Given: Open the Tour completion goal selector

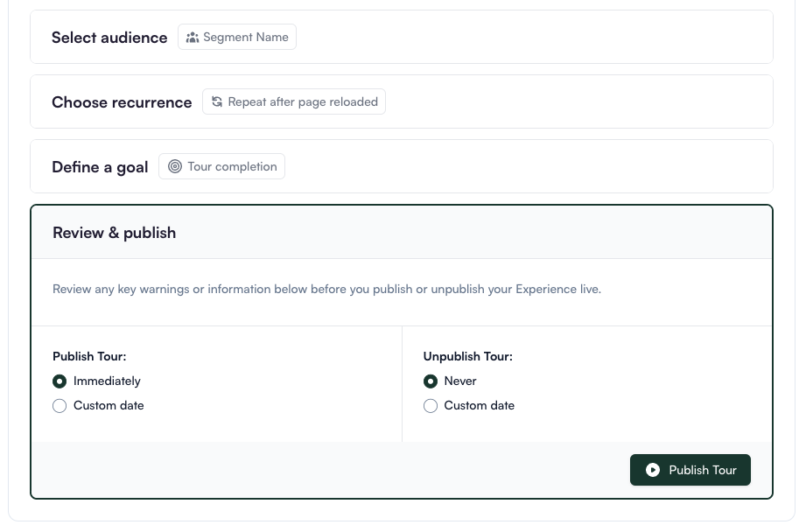Looking at the screenshot, I should point(221,166).
